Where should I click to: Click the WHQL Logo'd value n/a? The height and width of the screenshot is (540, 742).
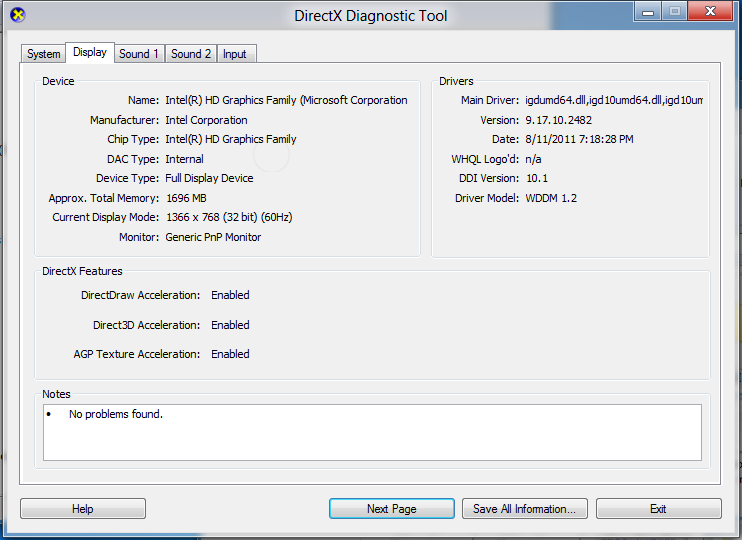[533, 159]
